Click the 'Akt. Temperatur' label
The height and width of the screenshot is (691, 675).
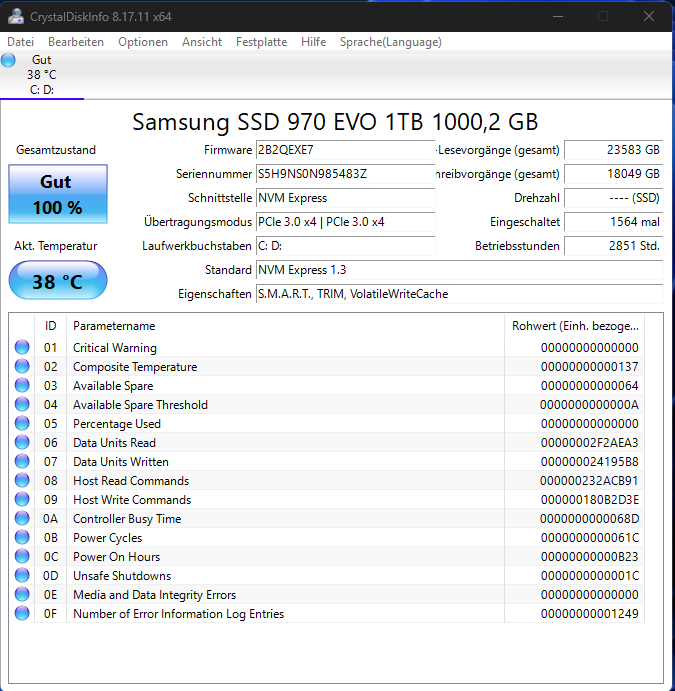pyautogui.click(x=56, y=246)
